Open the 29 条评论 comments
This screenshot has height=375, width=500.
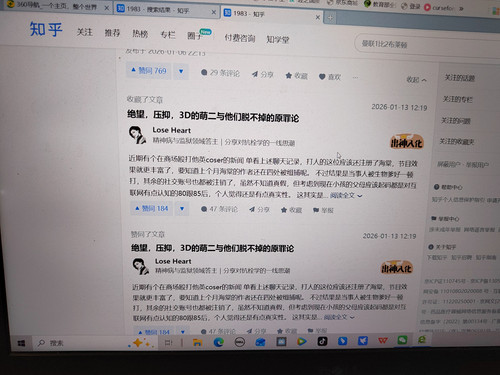coord(220,73)
